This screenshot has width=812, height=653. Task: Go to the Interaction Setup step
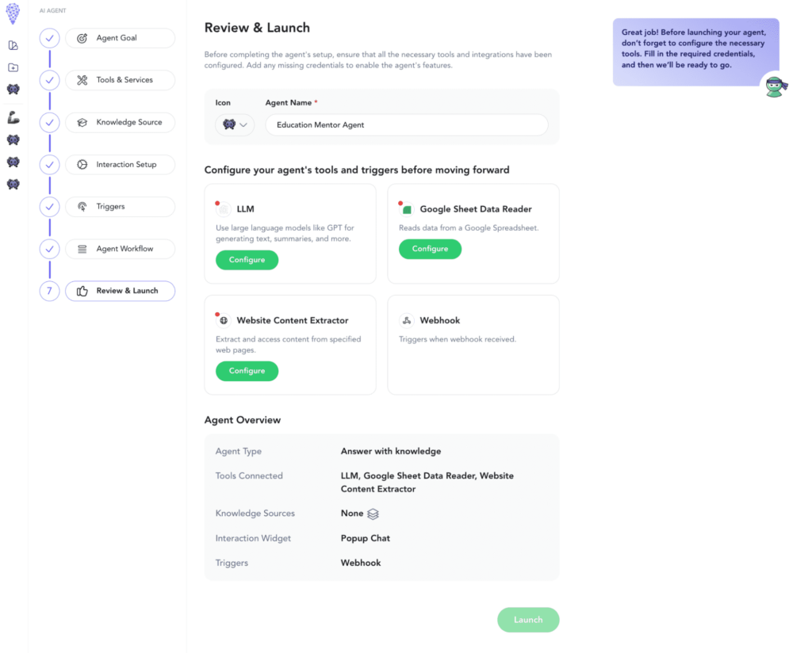click(x=120, y=164)
